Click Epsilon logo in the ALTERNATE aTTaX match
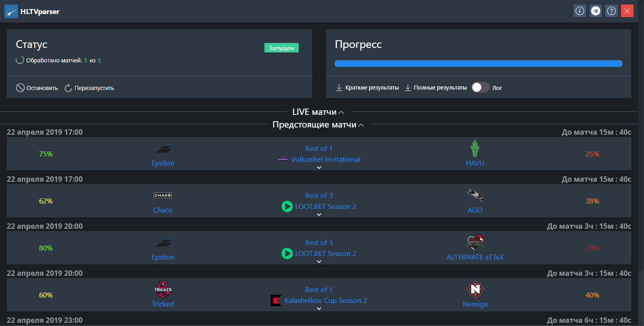This screenshot has width=644, height=326. coord(163,242)
